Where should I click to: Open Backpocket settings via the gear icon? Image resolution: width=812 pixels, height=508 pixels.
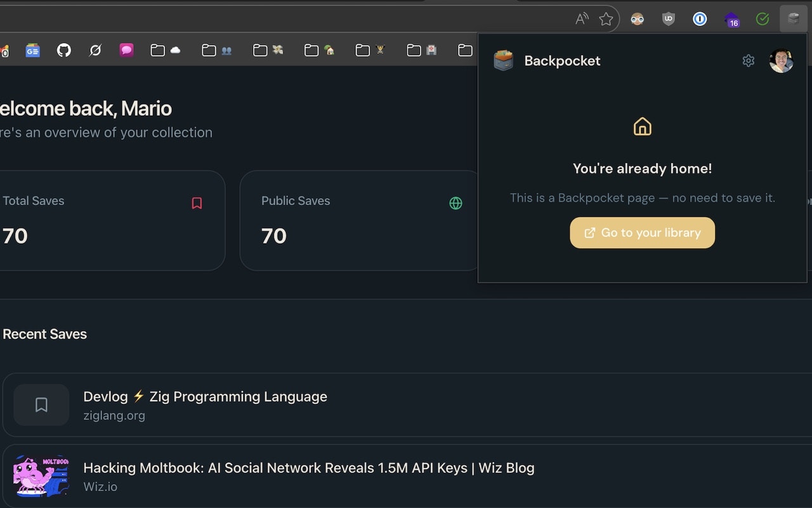pos(748,60)
